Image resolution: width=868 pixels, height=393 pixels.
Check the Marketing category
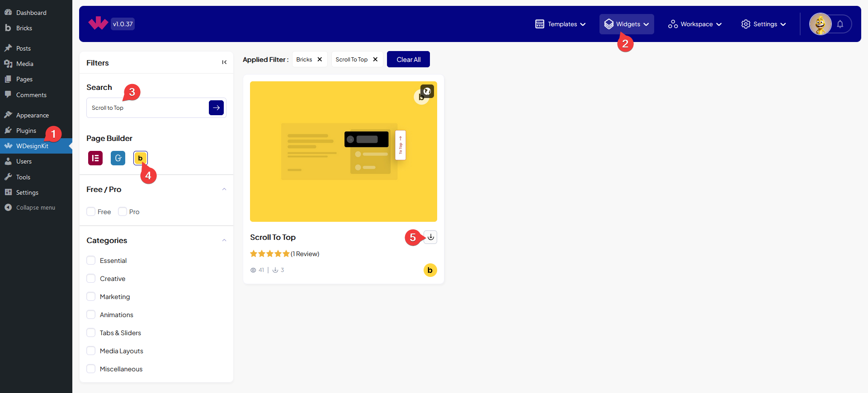pos(91,296)
